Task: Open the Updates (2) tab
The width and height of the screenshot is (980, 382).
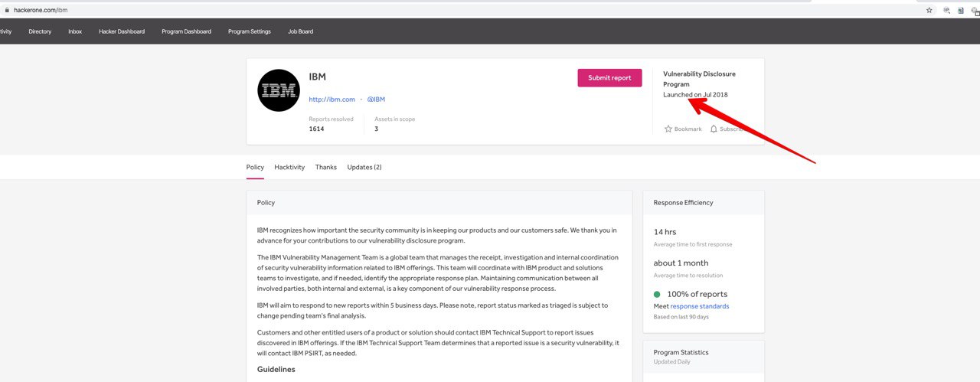Action: coord(364,167)
